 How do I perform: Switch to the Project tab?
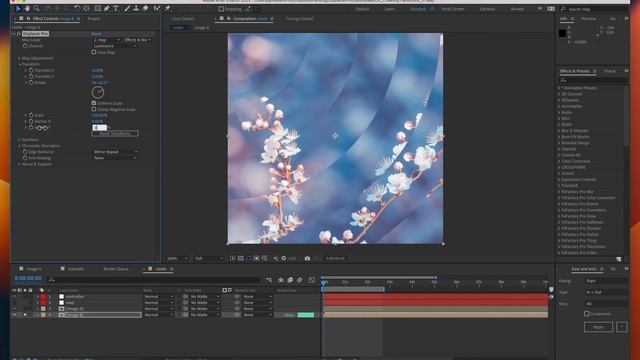point(94,19)
